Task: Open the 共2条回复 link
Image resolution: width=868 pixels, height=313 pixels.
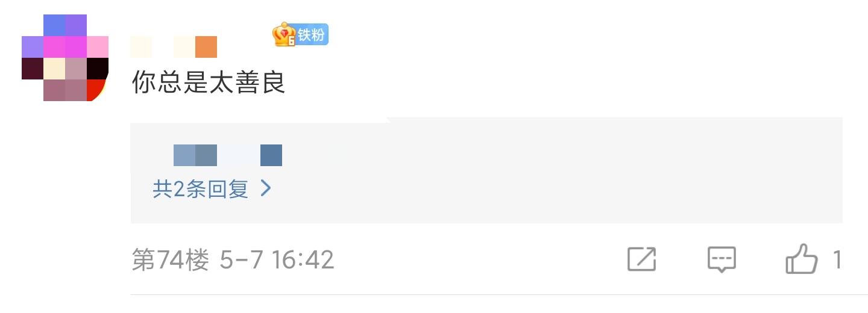Action: [x=212, y=189]
